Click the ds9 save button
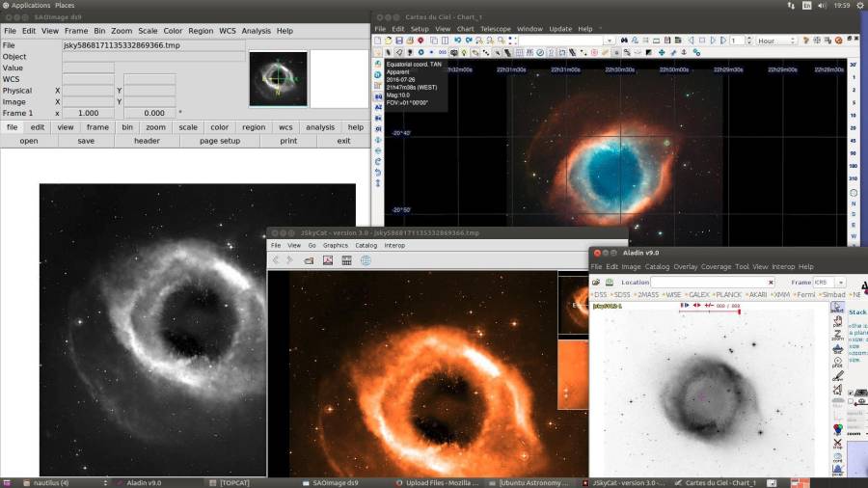The image size is (868, 488). 86,141
